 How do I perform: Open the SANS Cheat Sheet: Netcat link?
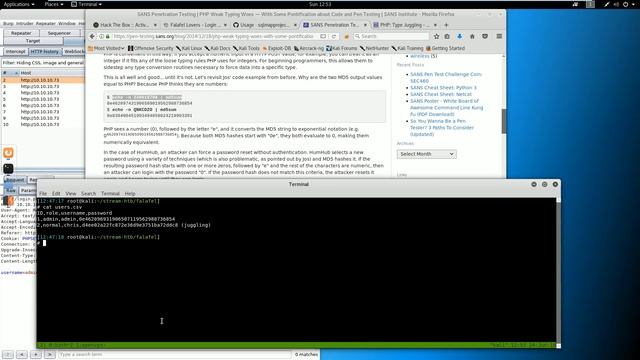point(441,94)
